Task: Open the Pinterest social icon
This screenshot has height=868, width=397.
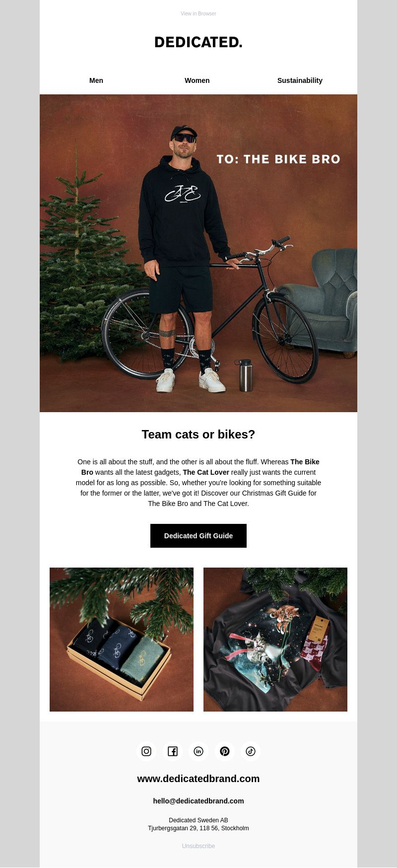Action: 225,751
